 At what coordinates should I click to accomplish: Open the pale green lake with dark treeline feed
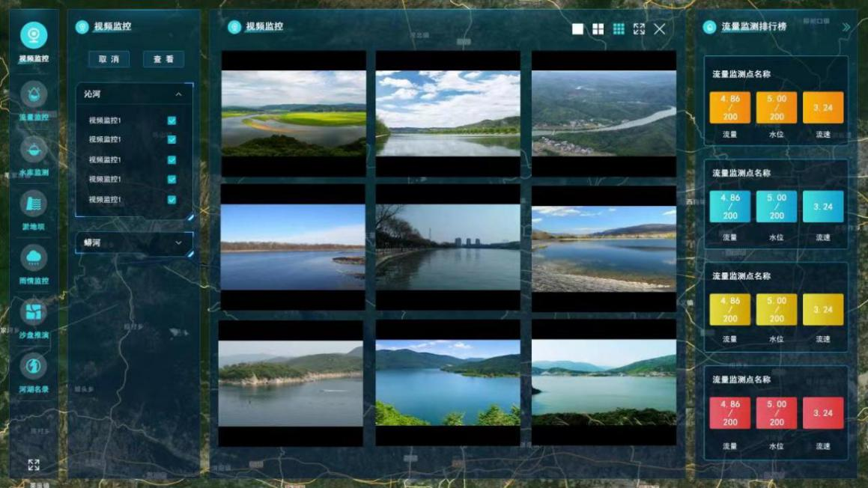coord(604,382)
